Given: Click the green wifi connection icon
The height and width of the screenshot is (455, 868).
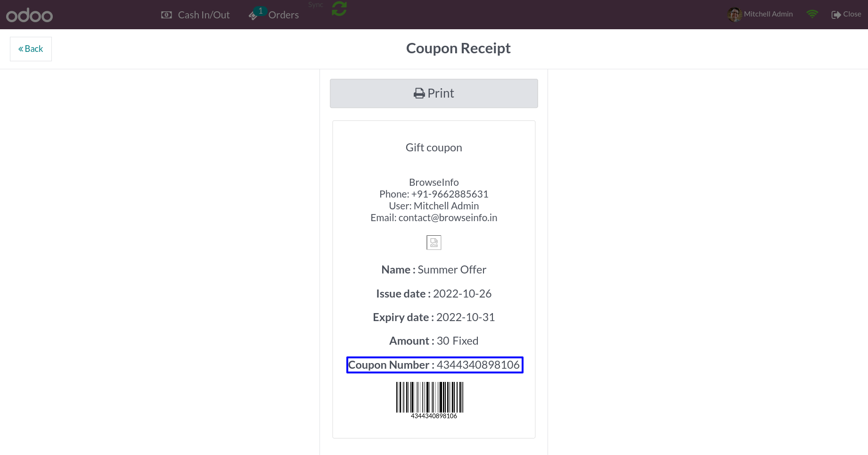Looking at the screenshot, I should tap(812, 14).
